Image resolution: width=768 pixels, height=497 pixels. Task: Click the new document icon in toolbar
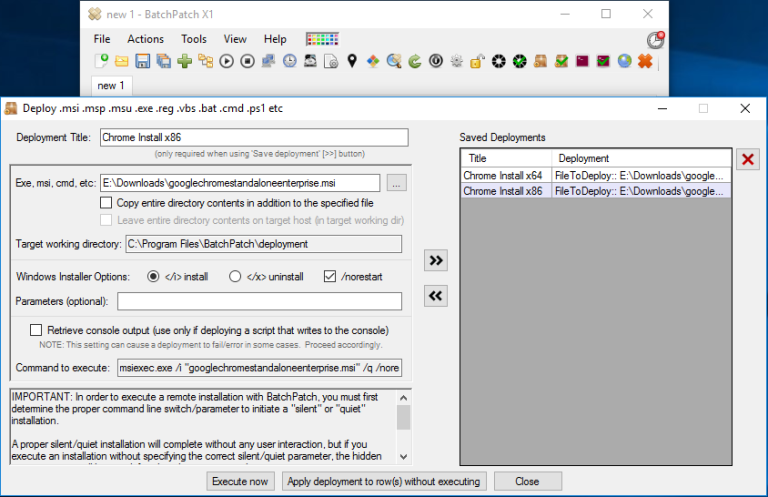(x=101, y=62)
